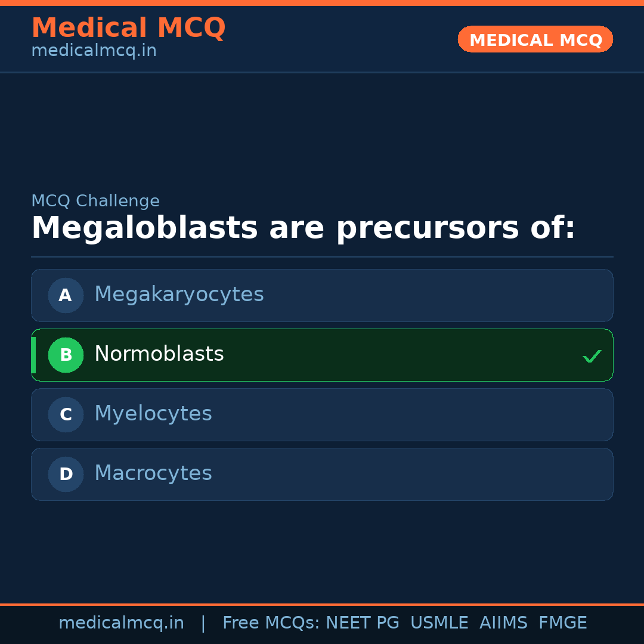
Task: Visit medicalmcq.in link under header title
Action: click(94, 50)
